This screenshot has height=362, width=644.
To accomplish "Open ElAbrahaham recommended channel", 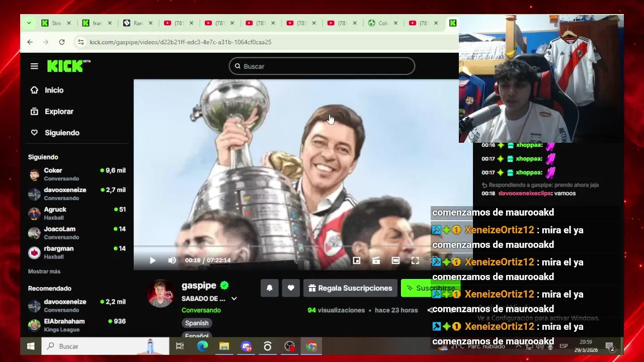I will click(77, 325).
